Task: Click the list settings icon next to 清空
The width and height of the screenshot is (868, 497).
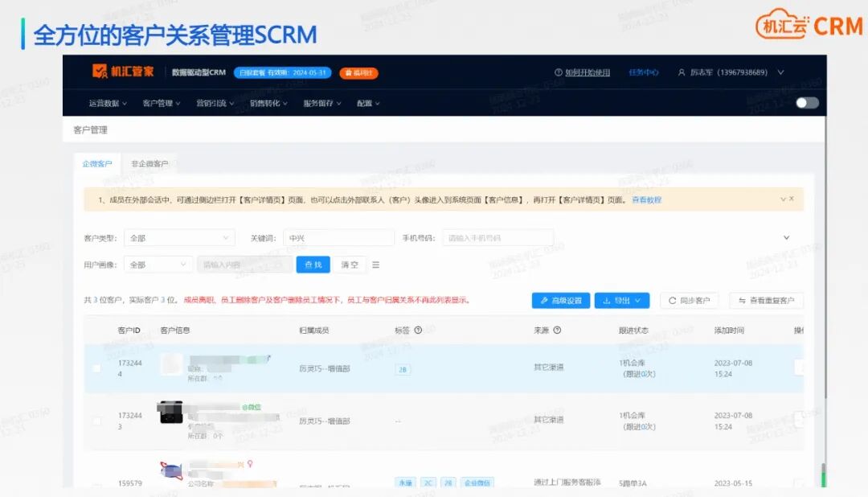Action: pyautogui.click(x=377, y=265)
